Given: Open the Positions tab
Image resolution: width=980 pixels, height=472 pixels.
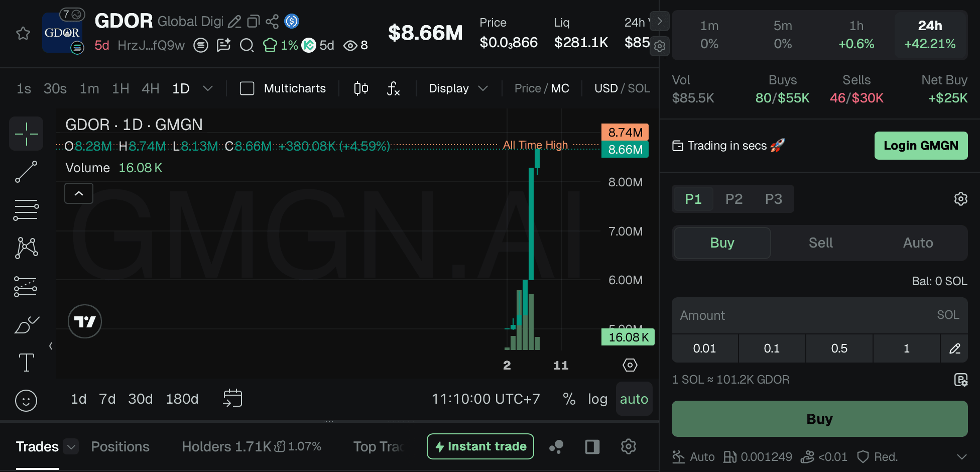Looking at the screenshot, I should tap(120, 446).
